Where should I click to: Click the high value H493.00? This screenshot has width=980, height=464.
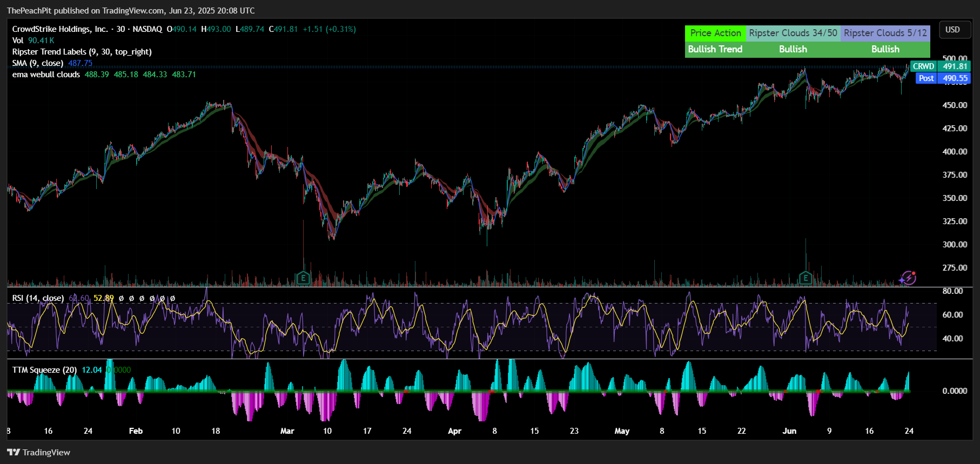pos(216,29)
